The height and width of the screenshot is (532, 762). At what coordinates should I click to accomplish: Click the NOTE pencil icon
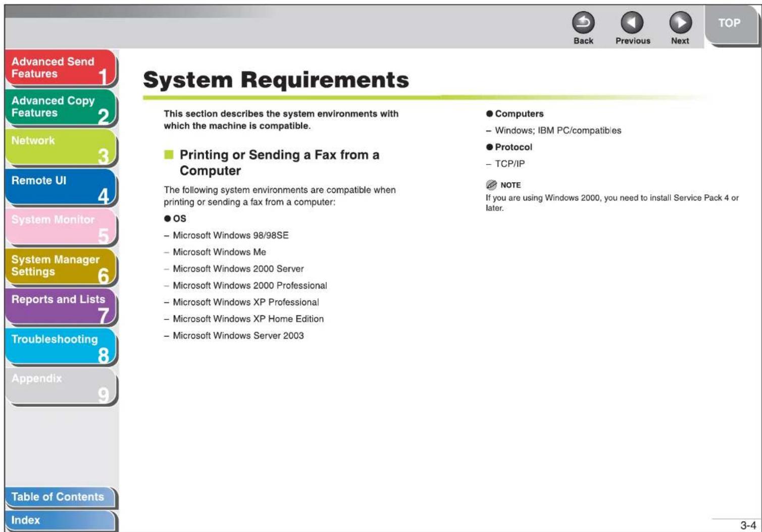[x=491, y=185]
